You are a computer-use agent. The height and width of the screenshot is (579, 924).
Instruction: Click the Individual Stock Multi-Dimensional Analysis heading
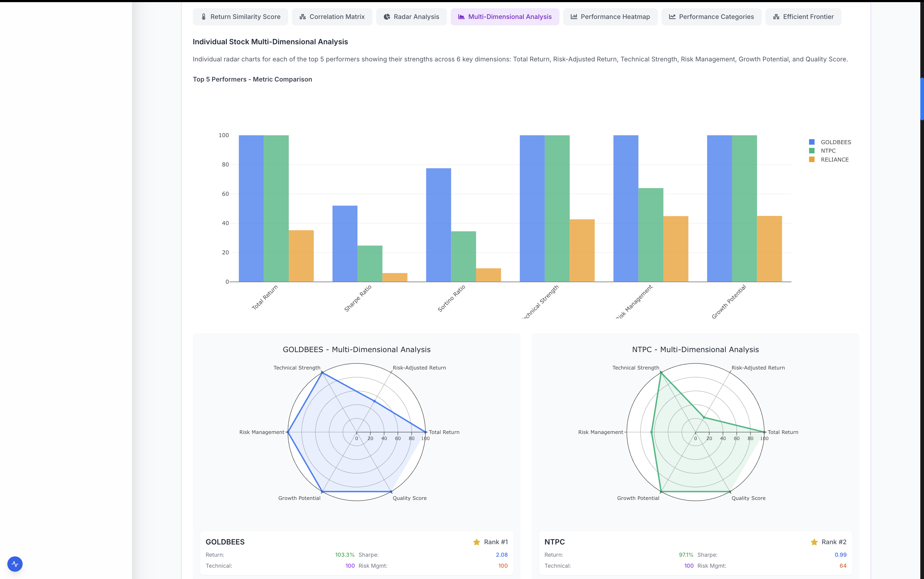(270, 42)
